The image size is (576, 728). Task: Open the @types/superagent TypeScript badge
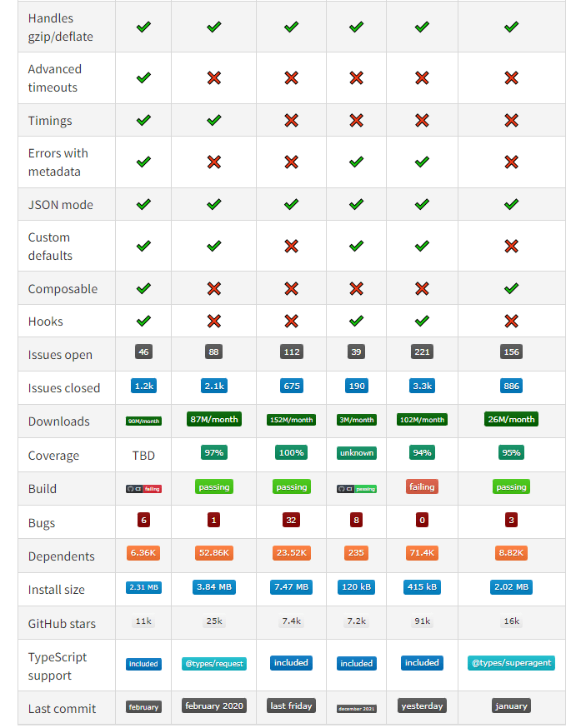coord(511,663)
